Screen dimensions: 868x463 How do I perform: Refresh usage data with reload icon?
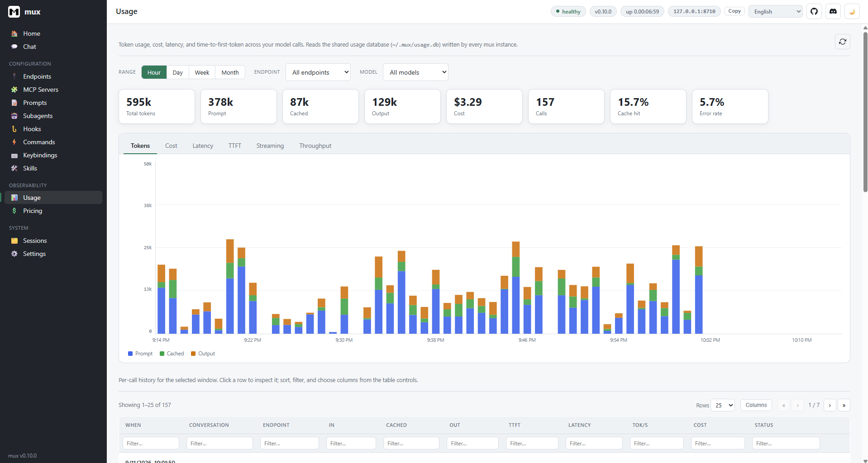click(x=843, y=42)
